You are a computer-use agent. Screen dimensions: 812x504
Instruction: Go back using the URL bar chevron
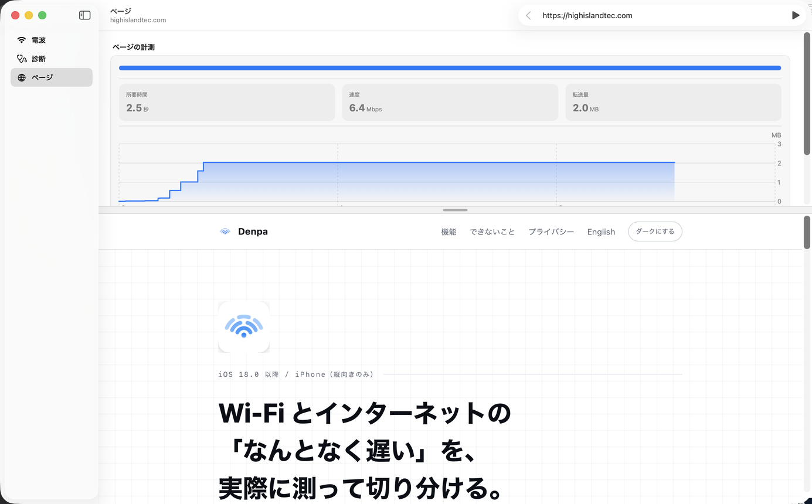pyautogui.click(x=529, y=16)
